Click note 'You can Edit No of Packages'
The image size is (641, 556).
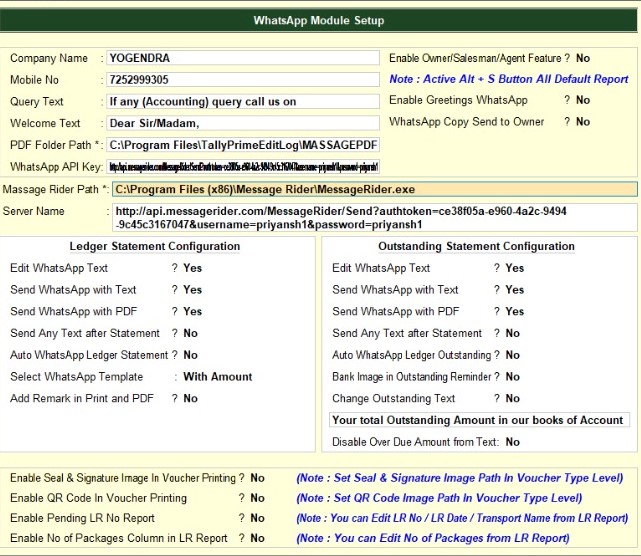coord(433,538)
